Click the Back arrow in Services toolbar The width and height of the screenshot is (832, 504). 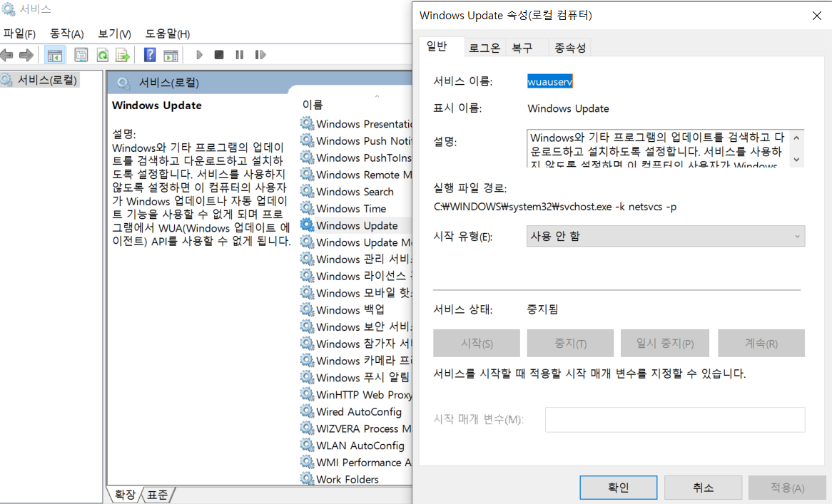7,55
